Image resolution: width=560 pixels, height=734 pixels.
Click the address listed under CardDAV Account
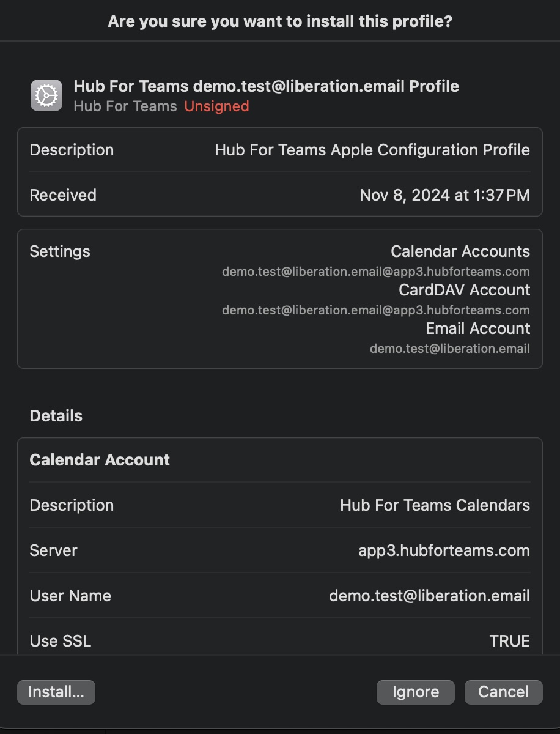coord(376,310)
